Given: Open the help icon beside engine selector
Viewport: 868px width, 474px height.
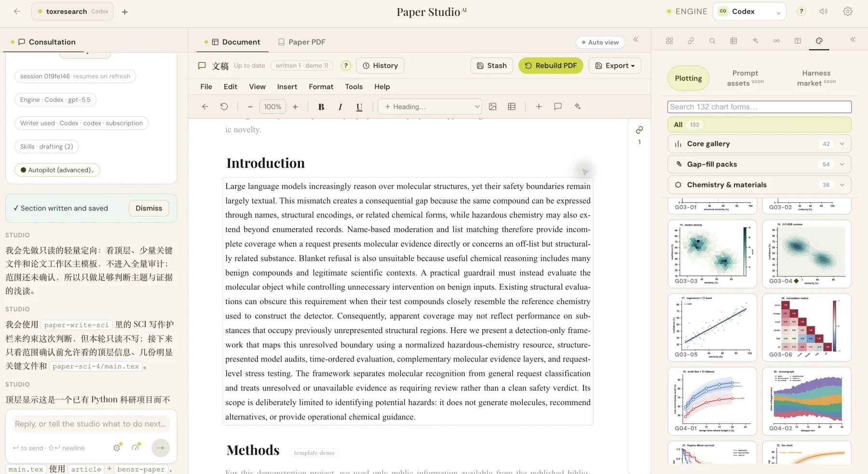Looking at the screenshot, I should [x=801, y=12].
